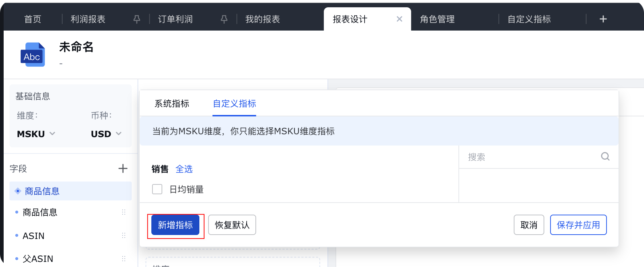
Task: Open the 自定义指标 top tab
Action: coord(529,19)
